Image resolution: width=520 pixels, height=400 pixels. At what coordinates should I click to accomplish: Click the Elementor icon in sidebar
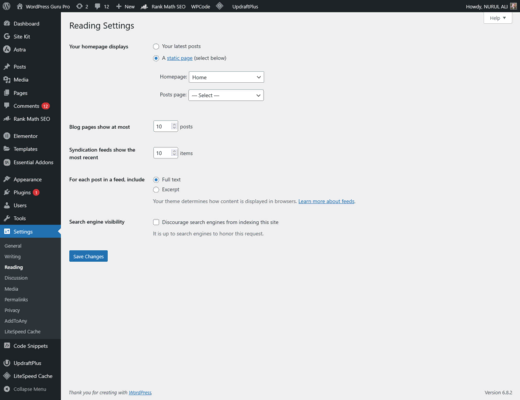point(7,136)
